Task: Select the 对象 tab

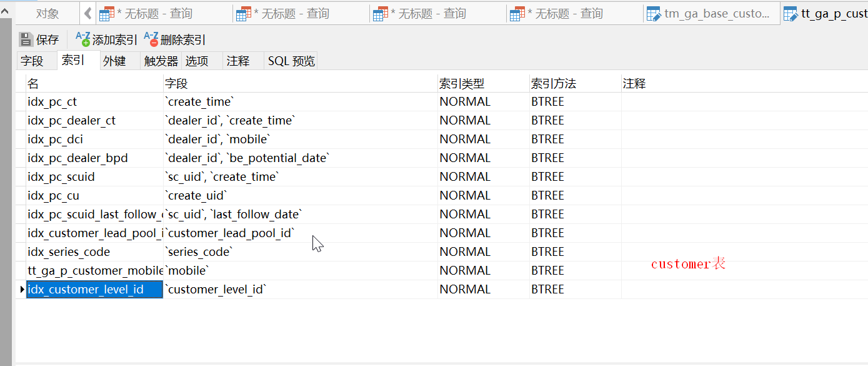Action: (x=48, y=14)
